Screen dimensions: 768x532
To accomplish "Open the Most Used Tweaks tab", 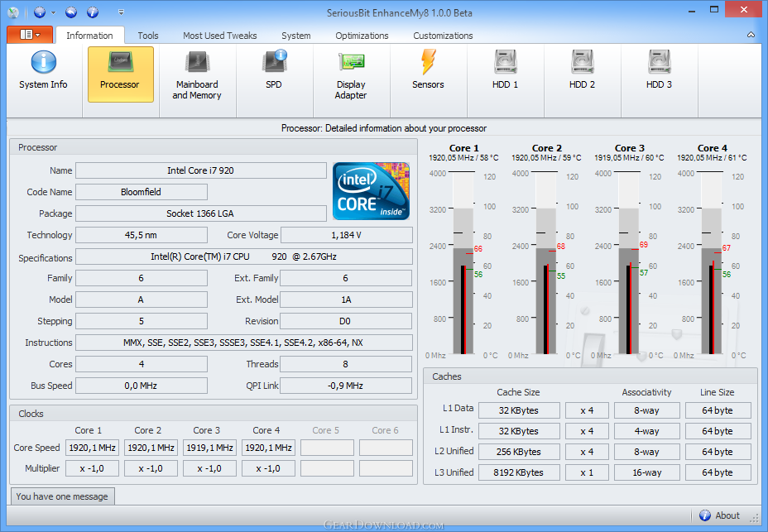I will click(x=220, y=36).
